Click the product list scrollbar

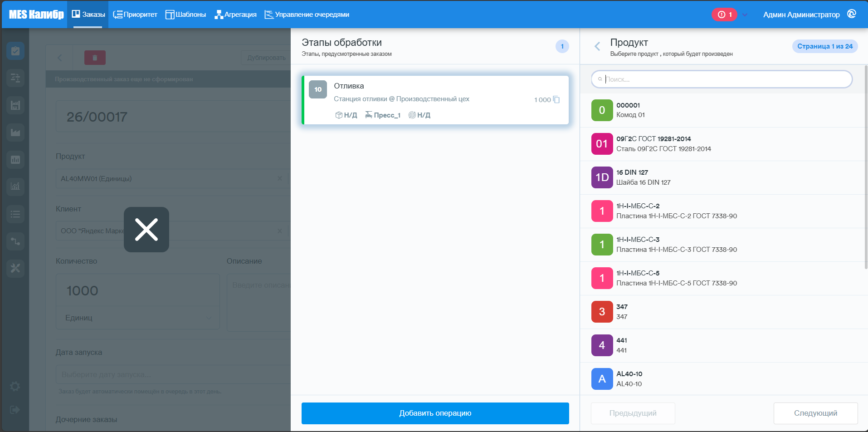(x=866, y=167)
